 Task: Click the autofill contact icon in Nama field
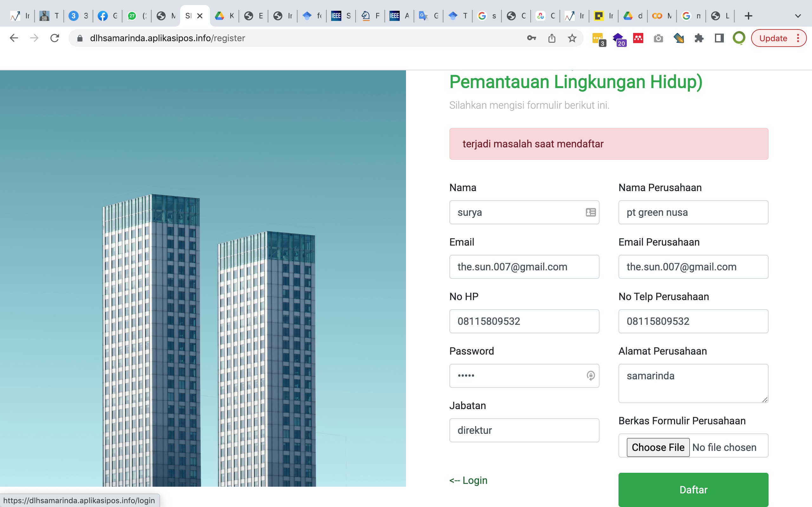(591, 212)
